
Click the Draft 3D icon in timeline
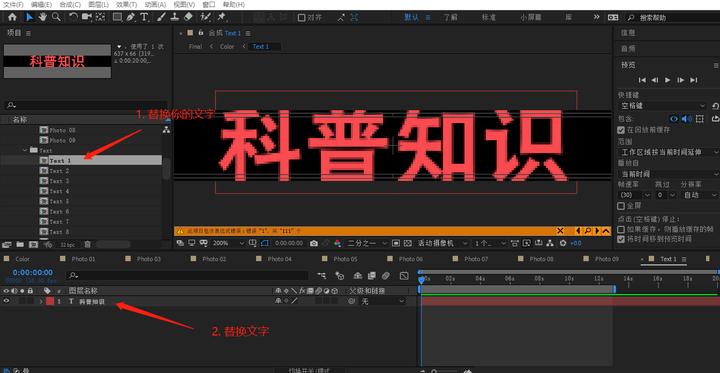click(340, 276)
